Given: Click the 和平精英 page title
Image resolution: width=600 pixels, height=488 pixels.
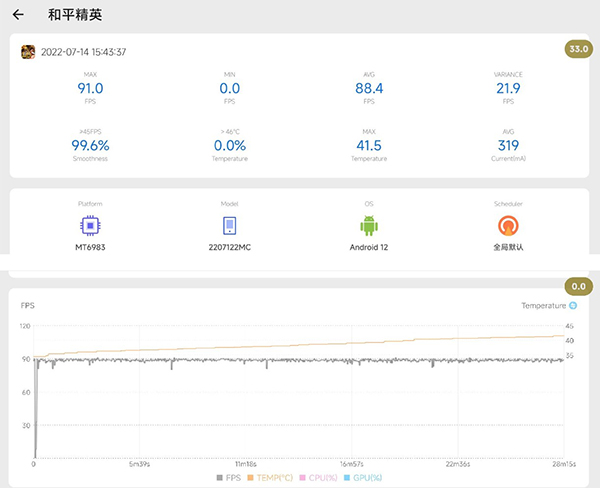Looking at the screenshot, I should click(75, 16).
